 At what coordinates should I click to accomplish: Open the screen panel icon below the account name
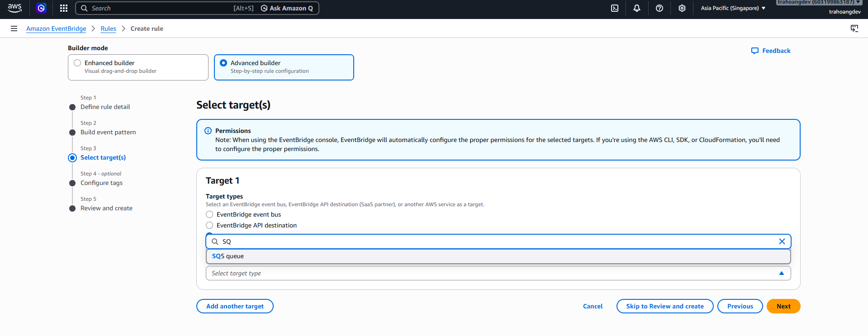pyautogui.click(x=854, y=28)
